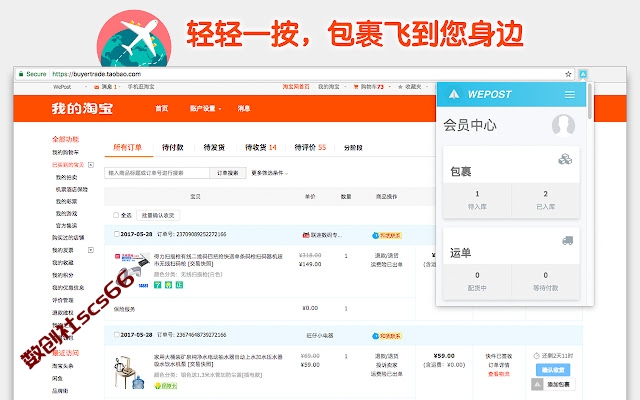Open 手机逛淘宝 link in top bar
This screenshot has height=400, width=640.
pyautogui.click(x=141, y=87)
